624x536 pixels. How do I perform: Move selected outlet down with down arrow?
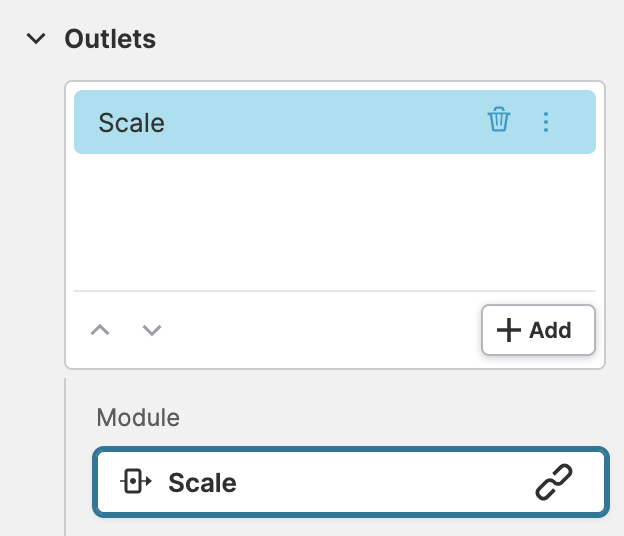tap(152, 330)
